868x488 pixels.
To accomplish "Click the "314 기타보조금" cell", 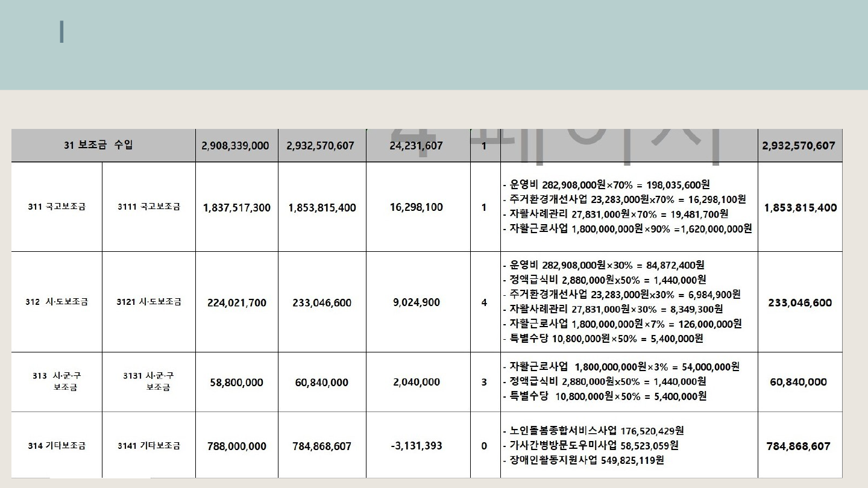I will [57, 446].
